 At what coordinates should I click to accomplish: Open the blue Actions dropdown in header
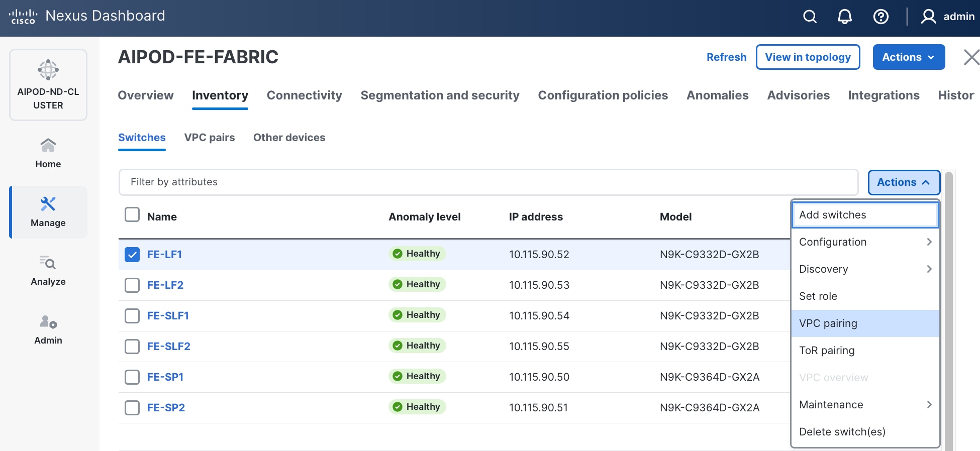point(908,57)
